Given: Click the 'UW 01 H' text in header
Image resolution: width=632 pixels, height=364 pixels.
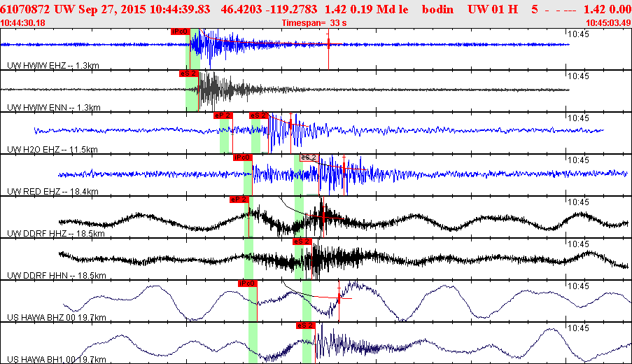Looking at the screenshot, I should pyautogui.click(x=493, y=9).
